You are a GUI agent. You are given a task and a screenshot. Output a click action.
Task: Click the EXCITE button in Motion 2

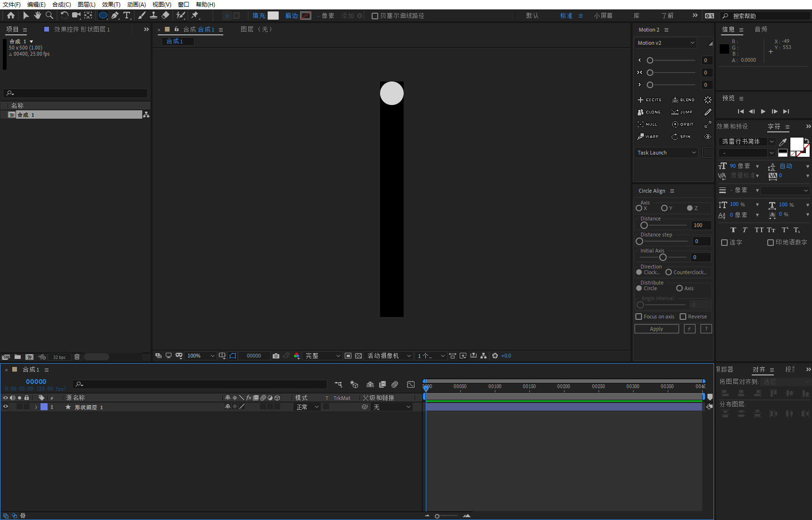(x=650, y=100)
